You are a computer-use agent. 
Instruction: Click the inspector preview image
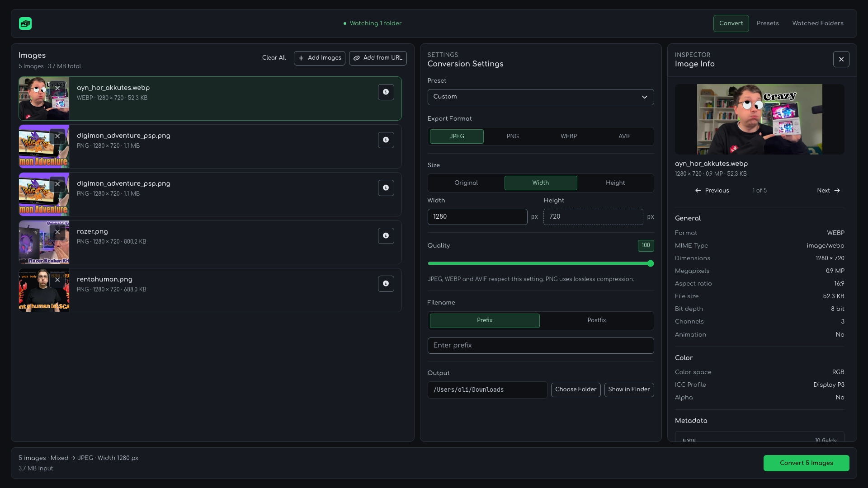tap(759, 119)
